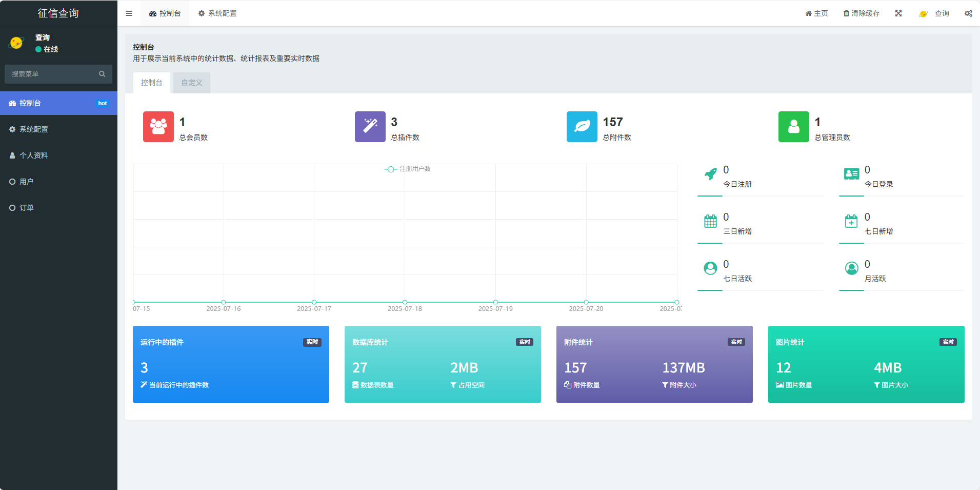Select 控制台 in the sidebar menu
Viewport: 980px width, 490px height.
tap(58, 103)
